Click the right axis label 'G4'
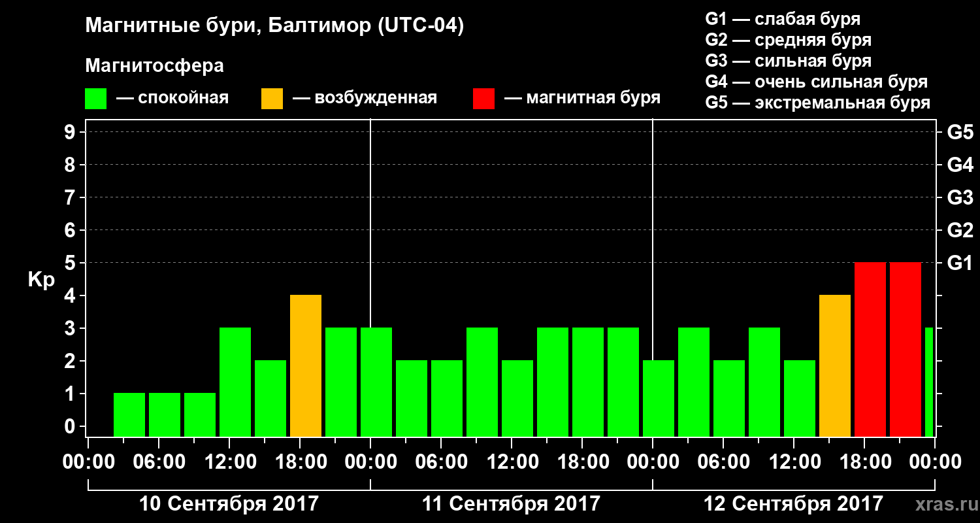This screenshot has width=980, height=523. (x=960, y=165)
